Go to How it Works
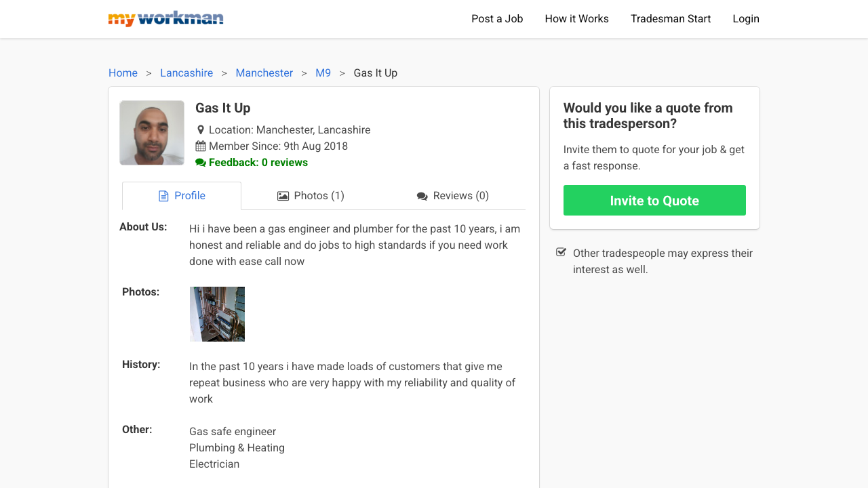 tap(576, 19)
